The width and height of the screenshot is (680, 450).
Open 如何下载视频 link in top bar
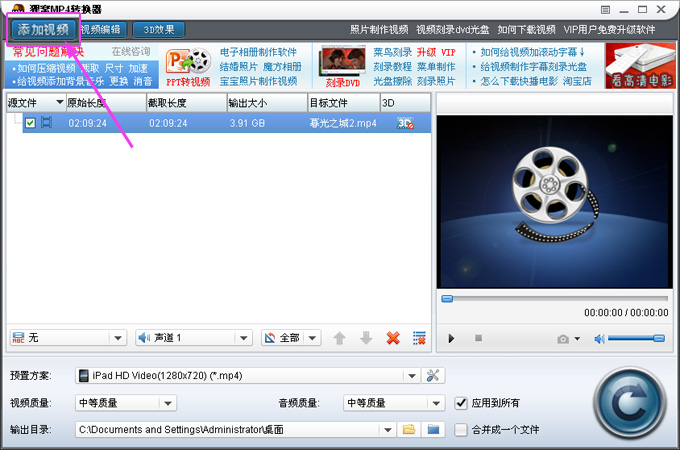point(526,29)
